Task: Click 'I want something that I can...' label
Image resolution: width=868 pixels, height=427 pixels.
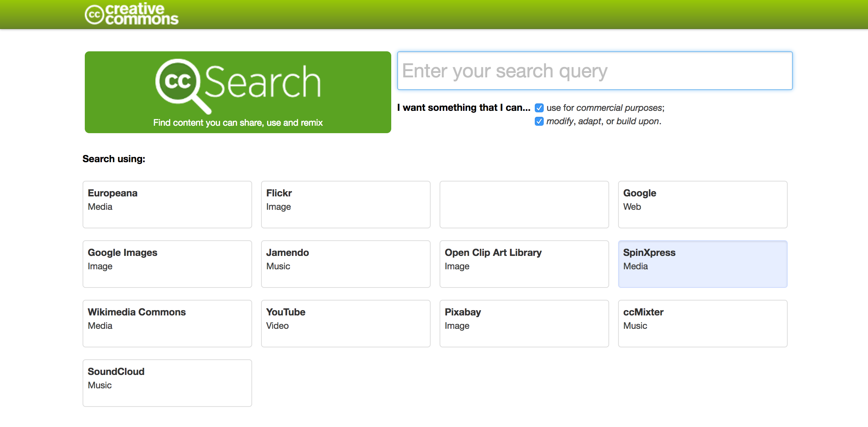Action: [x=464, y=108]
